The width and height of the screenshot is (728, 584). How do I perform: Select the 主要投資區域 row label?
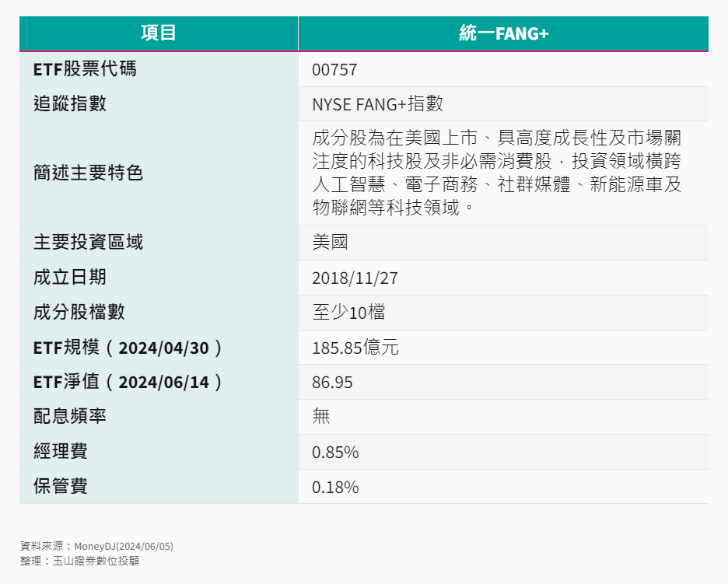[88, 243]
